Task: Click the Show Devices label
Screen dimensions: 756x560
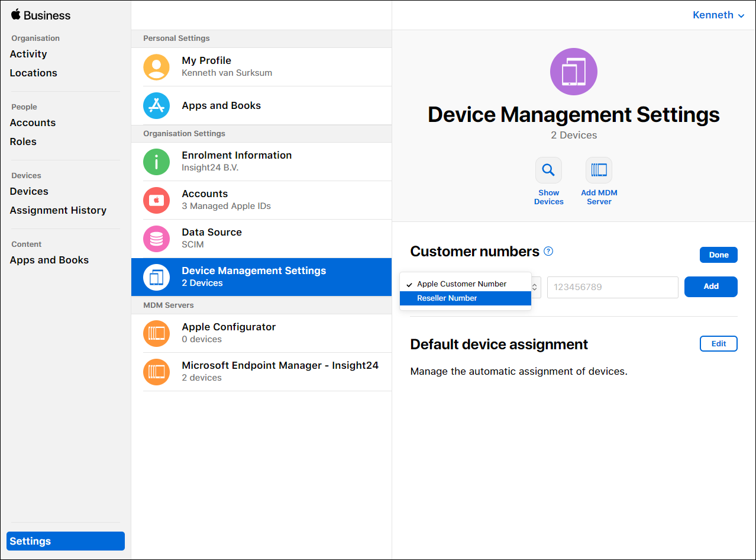Action: [549, 197]
